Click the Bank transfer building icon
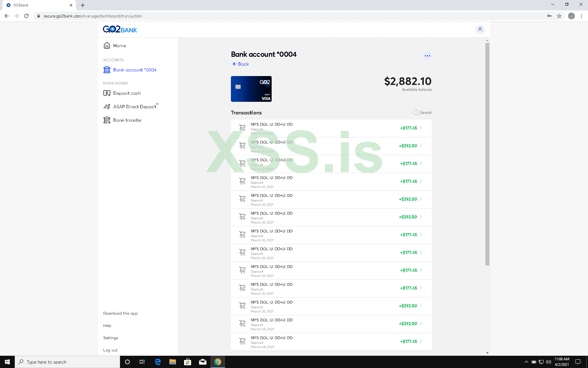 [x=107, y=120]
